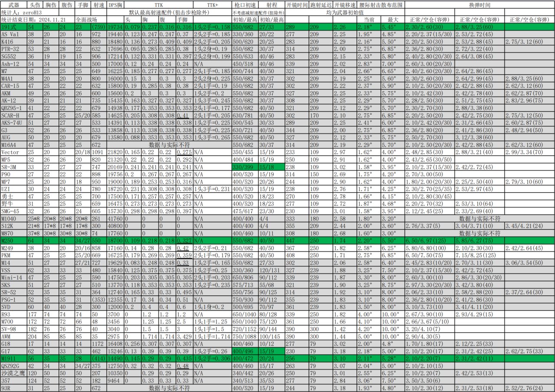
Task: Click the 射速 header cell
Action: 98,5
